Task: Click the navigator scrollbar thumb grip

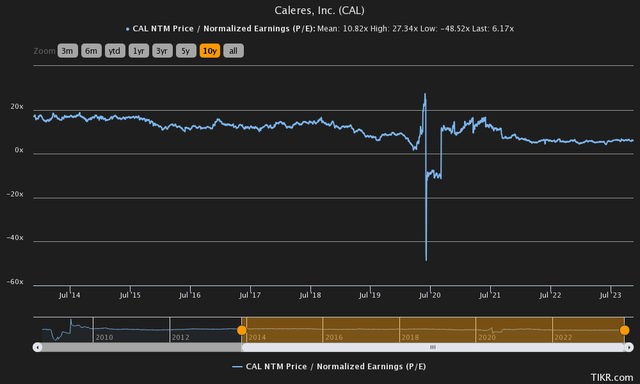Action: pos(433,347)
